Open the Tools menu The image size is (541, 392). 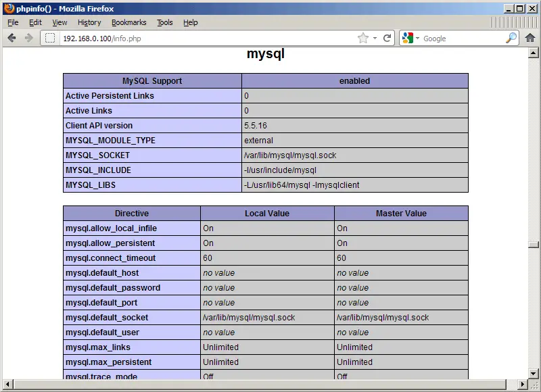pyautogui.click(x=165, y=22)
